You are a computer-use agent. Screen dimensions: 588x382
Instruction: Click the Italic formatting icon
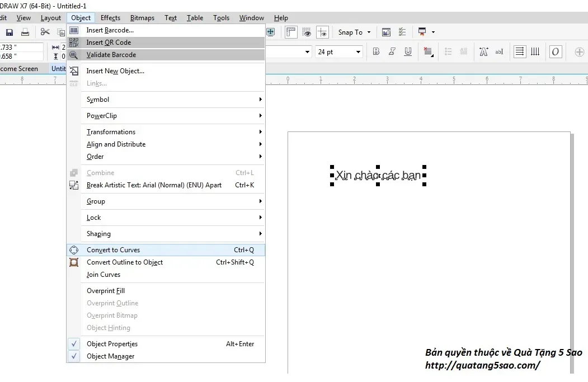point(392,51)
